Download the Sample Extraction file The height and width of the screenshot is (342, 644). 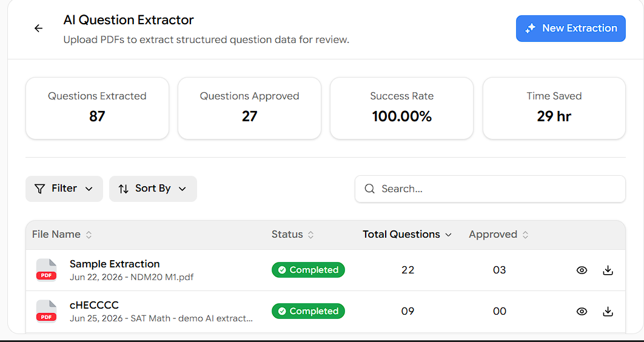click(x=608, y=270)
